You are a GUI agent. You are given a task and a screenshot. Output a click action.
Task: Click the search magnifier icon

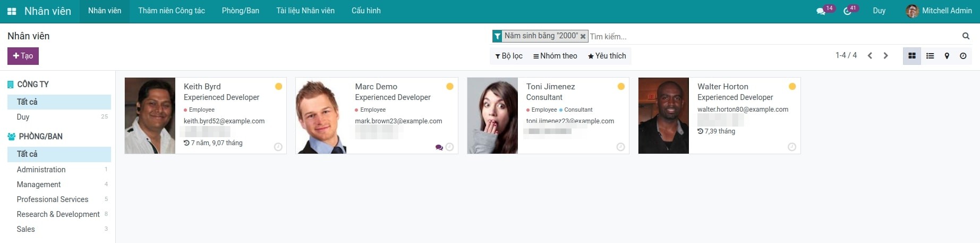click(966, 36)
